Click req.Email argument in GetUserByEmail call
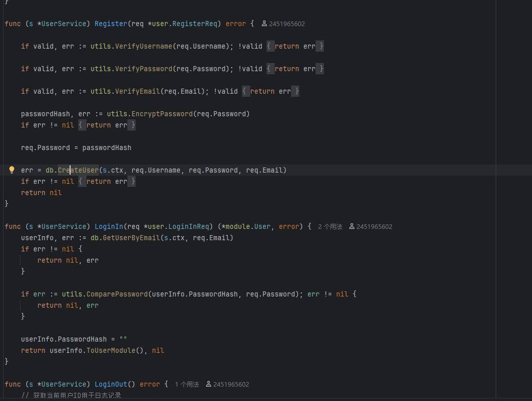Image resolution: width=532 pixels, height=401 pixels. tap(211, 238)
